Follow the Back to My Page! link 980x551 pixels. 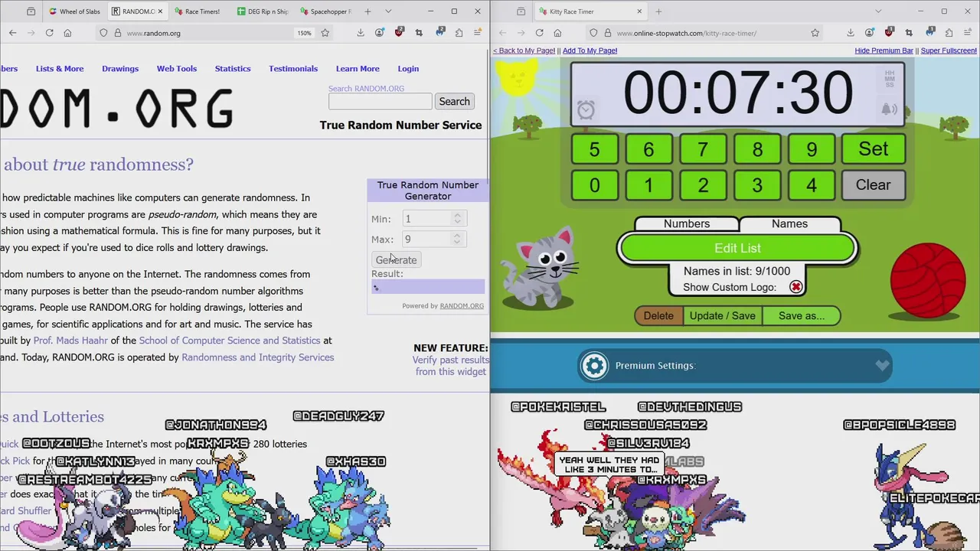tap(524, 51)
